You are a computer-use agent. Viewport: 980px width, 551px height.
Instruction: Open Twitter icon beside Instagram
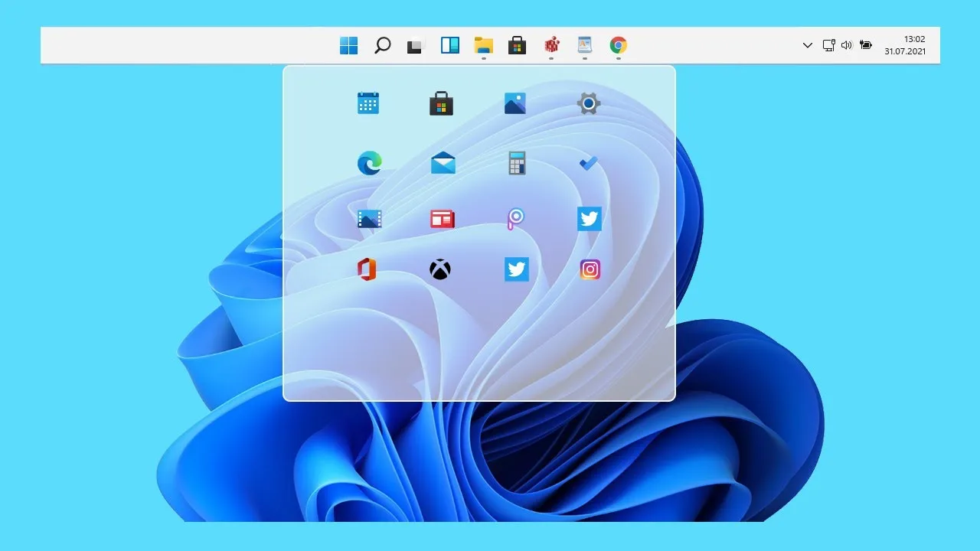(x=517, y=269)
